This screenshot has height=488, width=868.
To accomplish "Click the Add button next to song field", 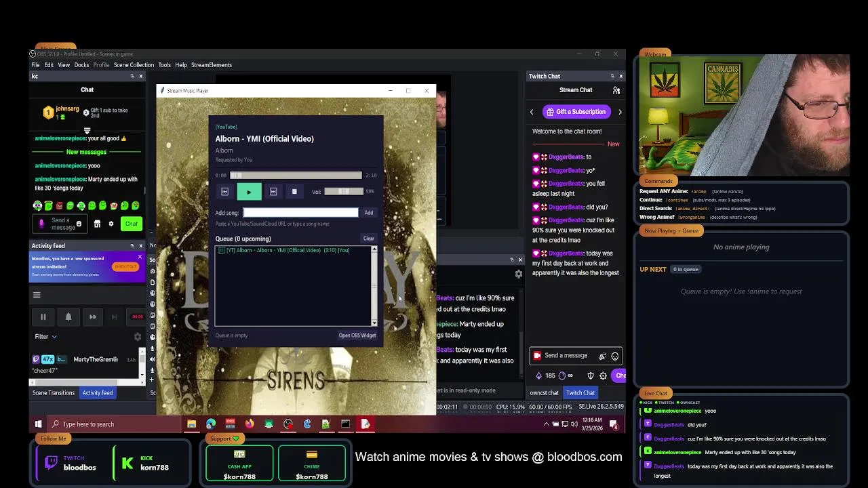I will pos(368,213).
